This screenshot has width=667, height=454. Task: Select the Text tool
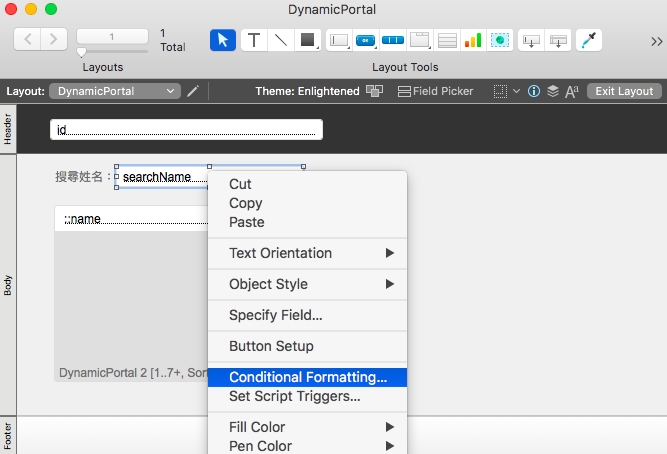[254, 40]
